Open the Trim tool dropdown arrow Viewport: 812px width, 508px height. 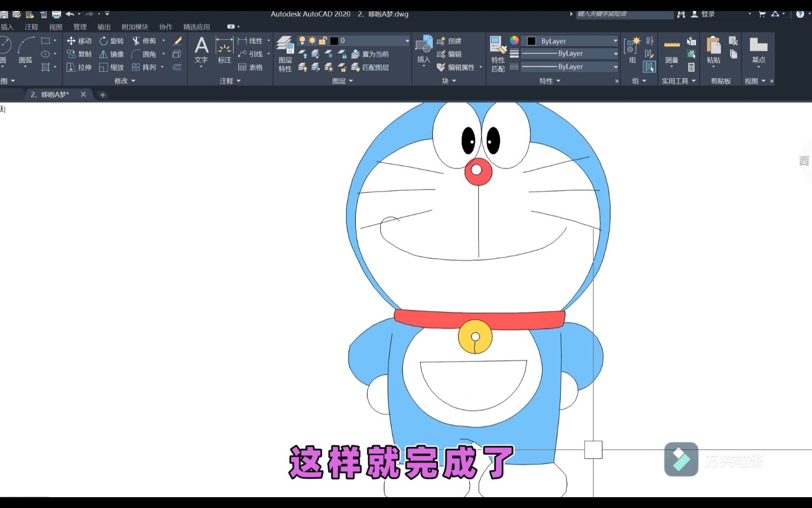[164, 41]
